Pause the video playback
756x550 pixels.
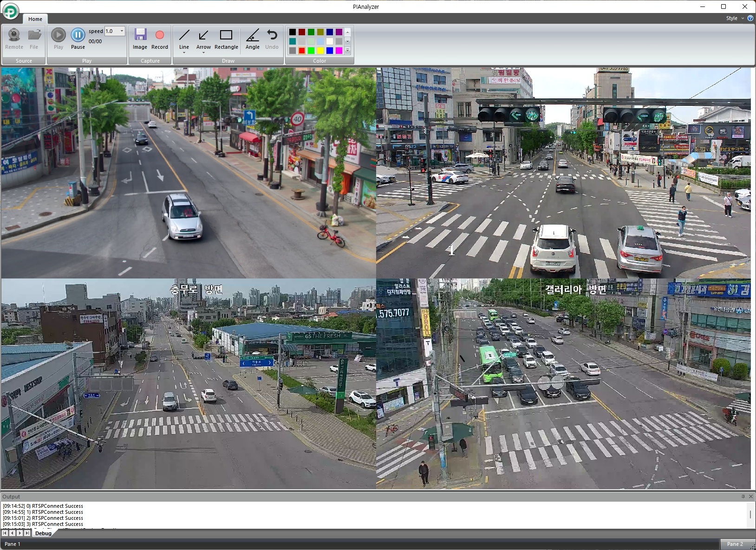(x=78, y=35)
